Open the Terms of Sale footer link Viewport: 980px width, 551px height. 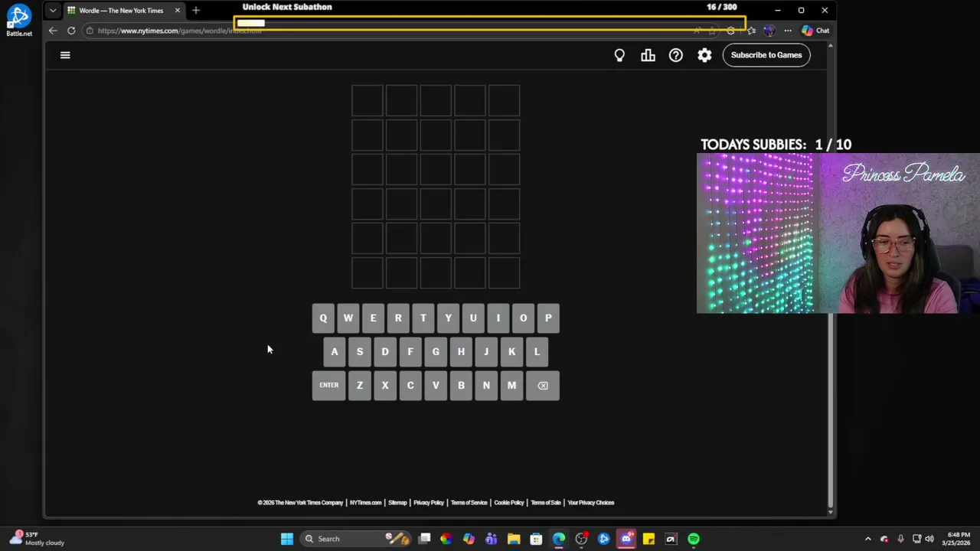(546, 503)
